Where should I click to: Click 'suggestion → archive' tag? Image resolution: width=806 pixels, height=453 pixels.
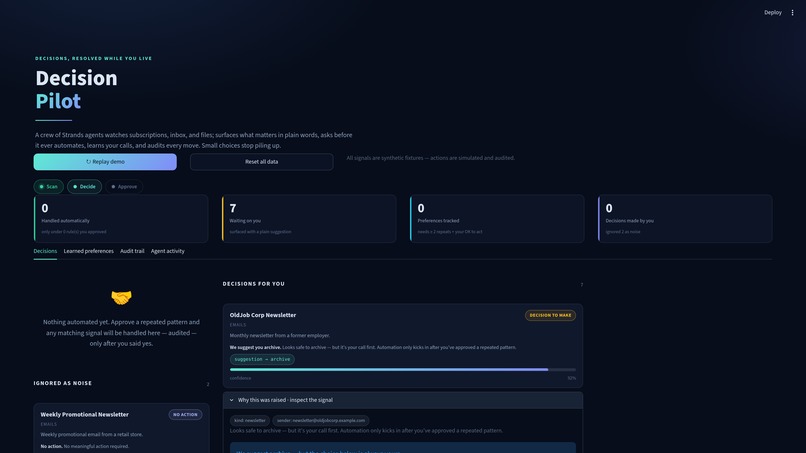pyautogui.click(x=262, y=359)
